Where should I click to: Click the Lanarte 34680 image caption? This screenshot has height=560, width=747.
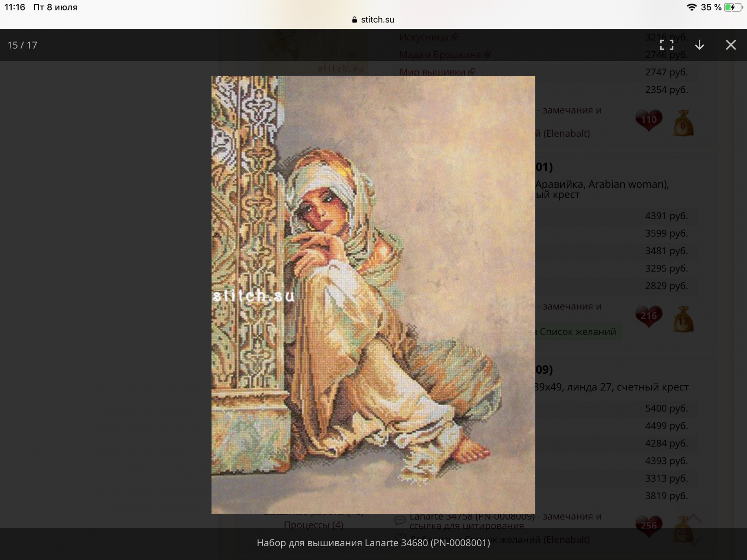point(373,543)
